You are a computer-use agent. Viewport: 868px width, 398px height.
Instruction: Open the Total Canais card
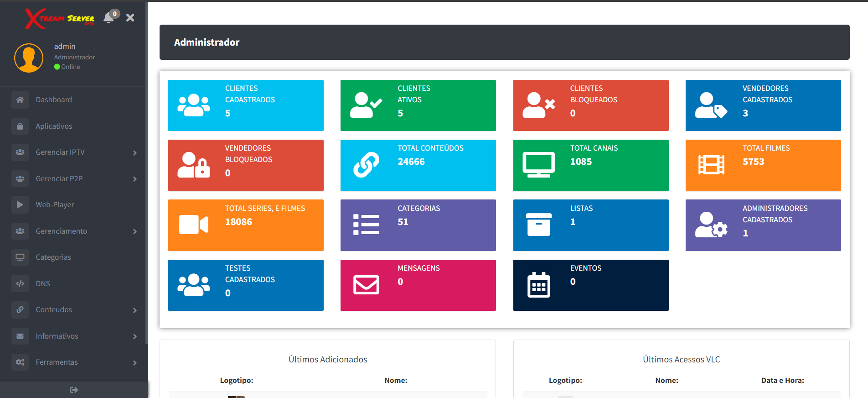[x=591, y=165]
